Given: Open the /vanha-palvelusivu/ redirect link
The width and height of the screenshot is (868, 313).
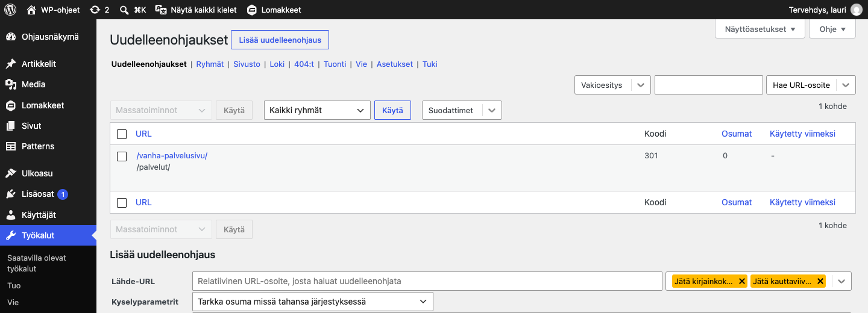Looking at the screenshot, I should point(172,155).
